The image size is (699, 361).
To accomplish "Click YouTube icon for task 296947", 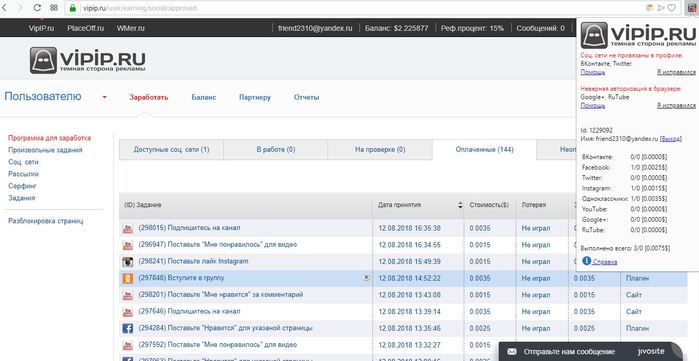I will (128, 245).
